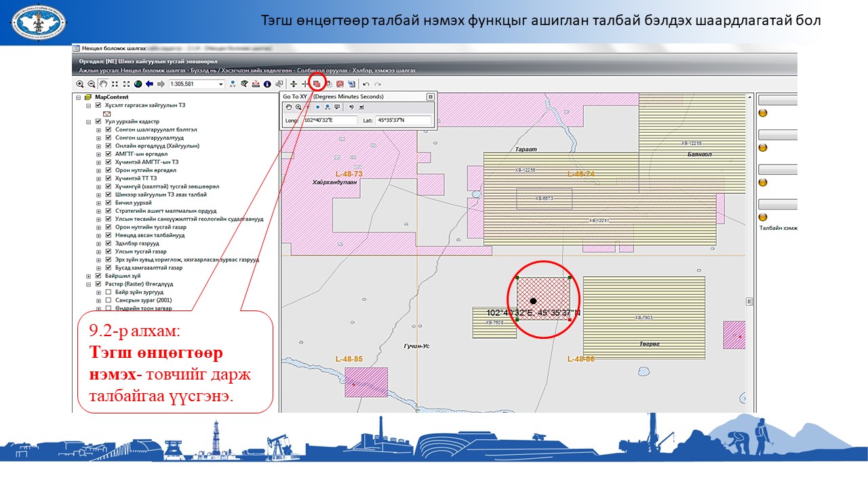Select the Pan hand tool

click(103, 84)
